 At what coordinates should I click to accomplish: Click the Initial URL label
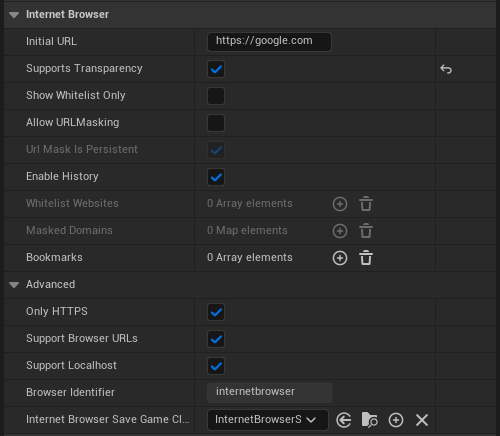[51, 41]
